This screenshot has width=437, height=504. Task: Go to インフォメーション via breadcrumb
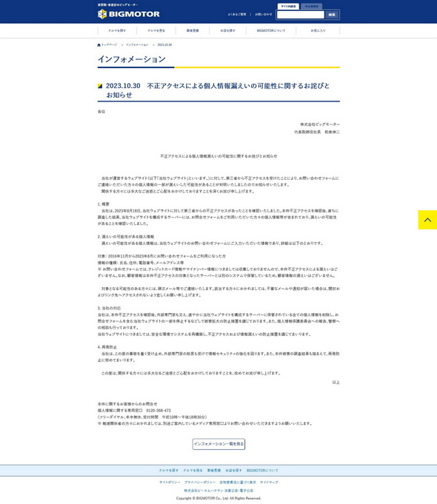pyautogui.click(x=137, y=45)
